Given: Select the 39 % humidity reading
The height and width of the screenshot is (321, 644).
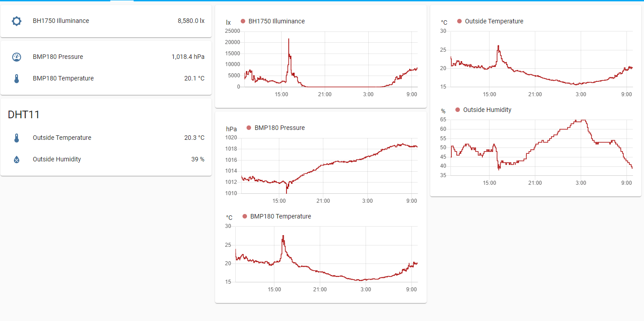Looking at the screenshot, I should (x=198, y=159).
